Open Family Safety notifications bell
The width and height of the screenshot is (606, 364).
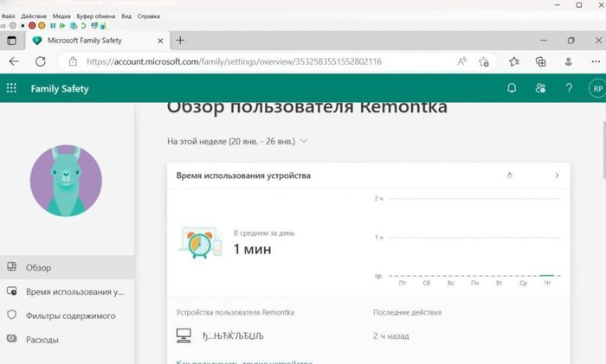pyautogui.click(x=512, y=88)
